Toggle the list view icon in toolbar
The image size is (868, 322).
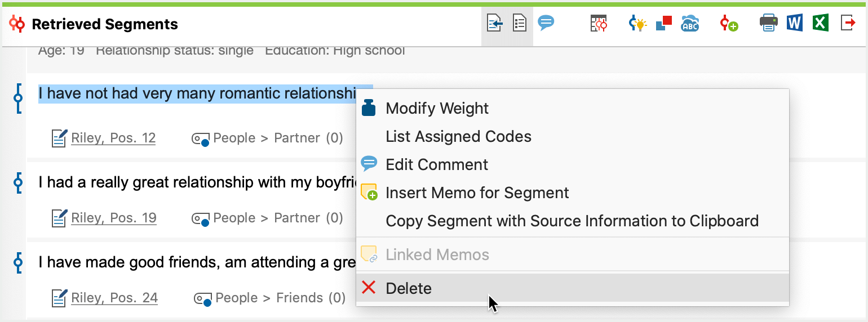[x=520, y=24]
